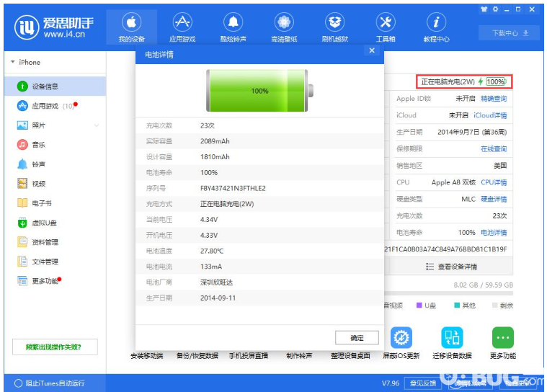The image size is (547, 392).
Task: Click the 频繁出现操作失败? button
Action: click(x=55, y=347)
